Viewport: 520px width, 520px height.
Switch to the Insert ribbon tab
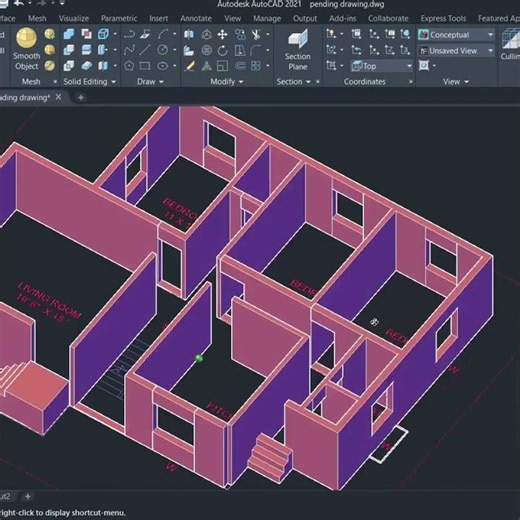click(x=158, y=18)
